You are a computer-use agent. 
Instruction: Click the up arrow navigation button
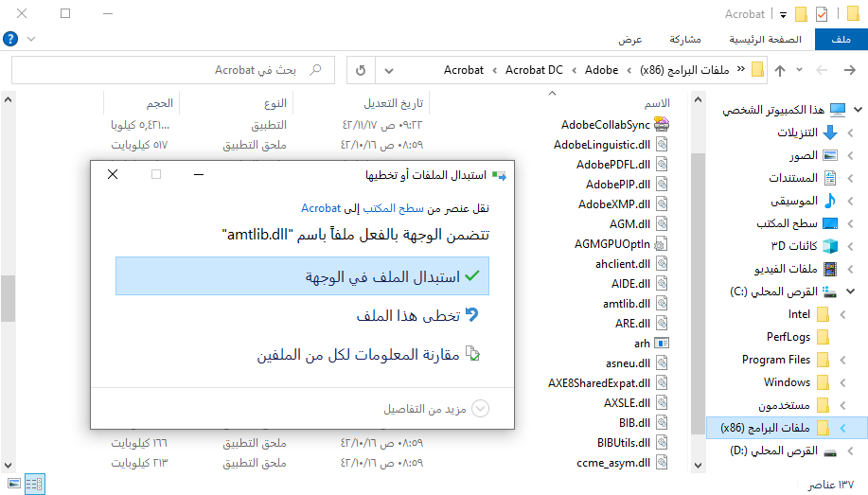pyautogui.click(x=780, y=70)
